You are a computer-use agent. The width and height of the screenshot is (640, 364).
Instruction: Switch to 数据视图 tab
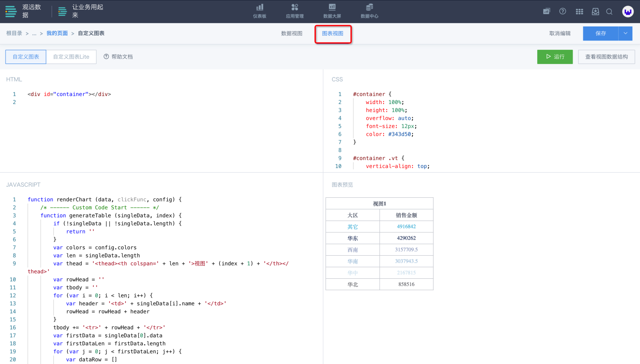pos(292,34)
